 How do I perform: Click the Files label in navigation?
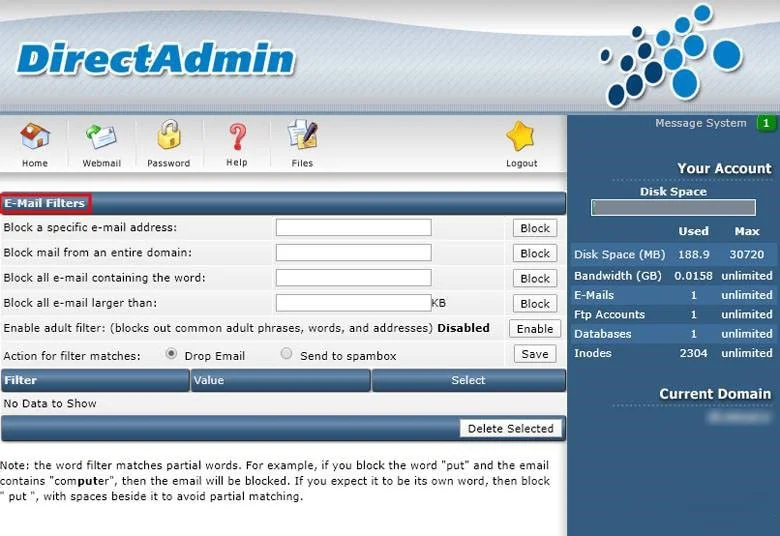coord(302,163)
